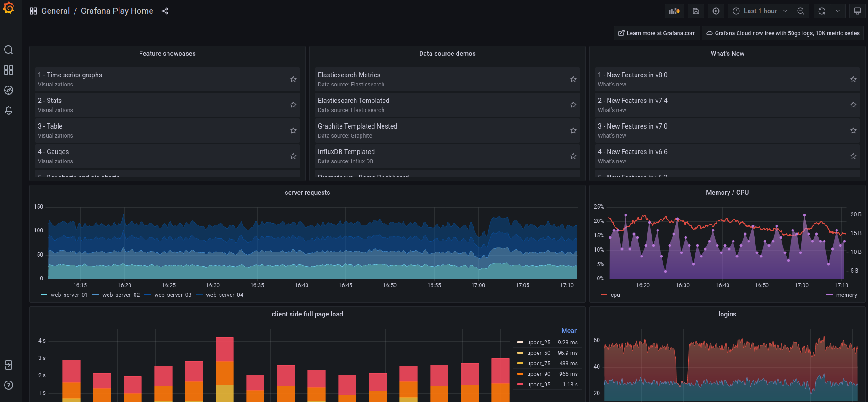Image resolution: width=868 pixels, height=402 pixels.
Task: Click the General folder breadcrumb
Action: tap(55, 11)
